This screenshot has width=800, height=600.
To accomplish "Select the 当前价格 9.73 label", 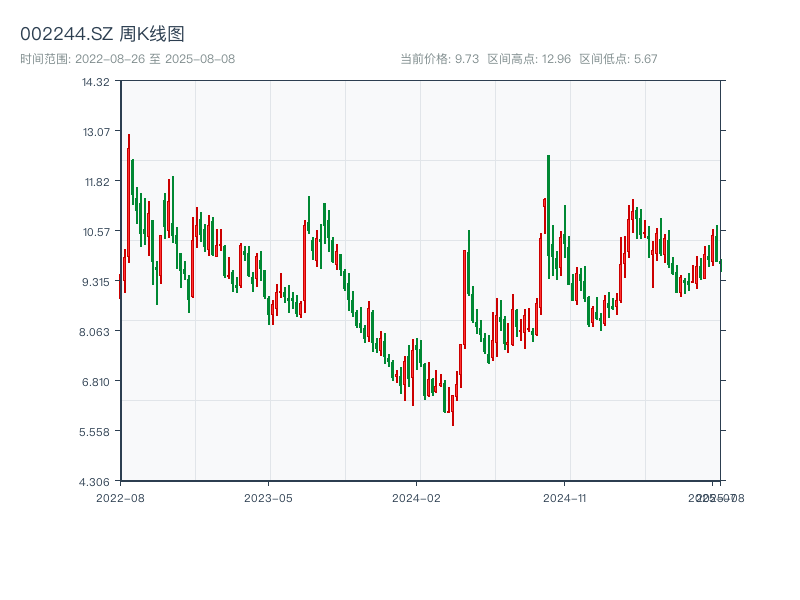I will pyautogui.click(x=439, y=59).
